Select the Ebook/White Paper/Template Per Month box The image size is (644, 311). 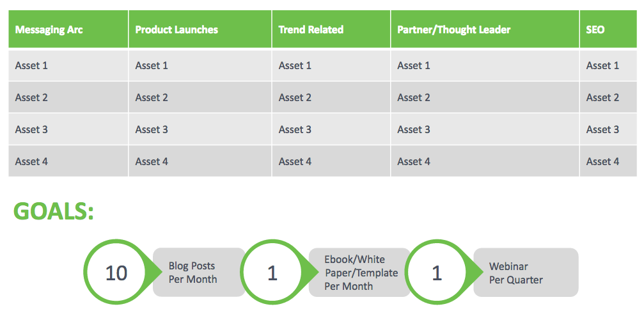pyautogui.click(x=361, y=273)
